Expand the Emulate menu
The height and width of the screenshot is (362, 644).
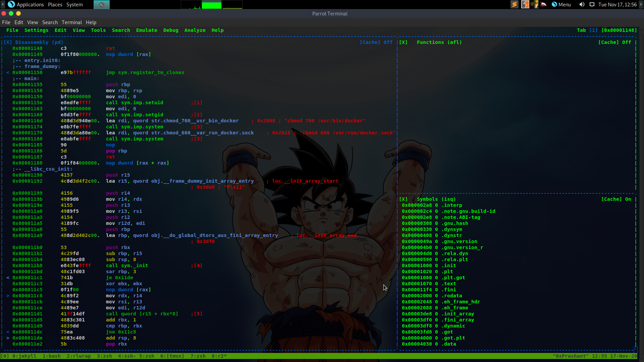(x=146, y=30)
